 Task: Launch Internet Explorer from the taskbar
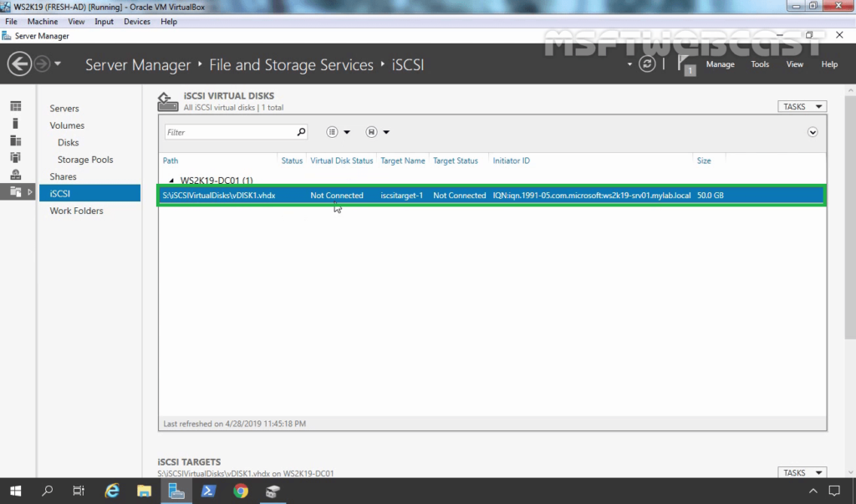[x=112, y=491]
